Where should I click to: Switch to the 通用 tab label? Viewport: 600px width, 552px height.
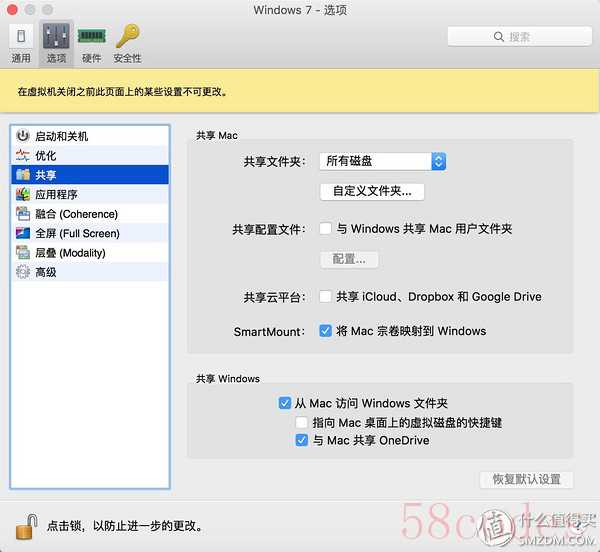click(x=21, y=58)
